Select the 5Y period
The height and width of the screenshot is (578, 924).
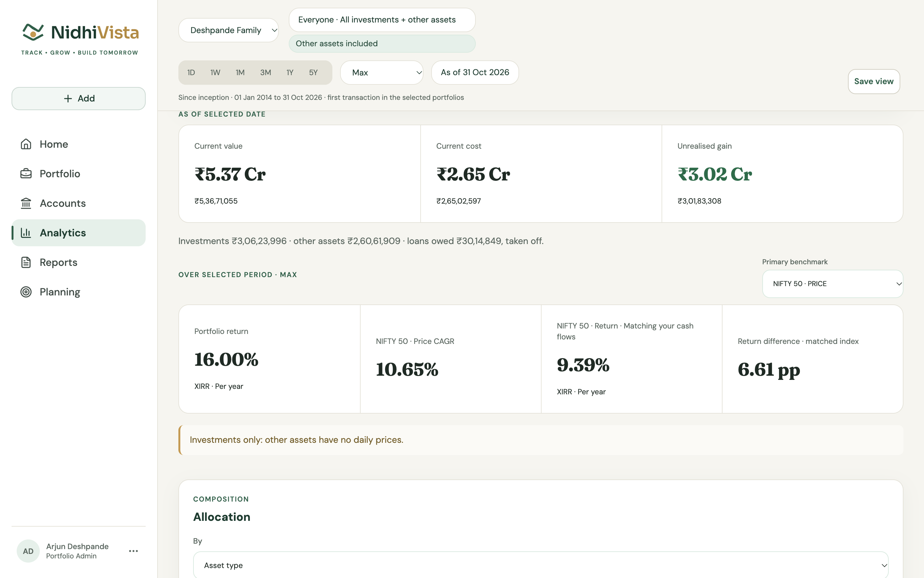(x=313, y=73)
